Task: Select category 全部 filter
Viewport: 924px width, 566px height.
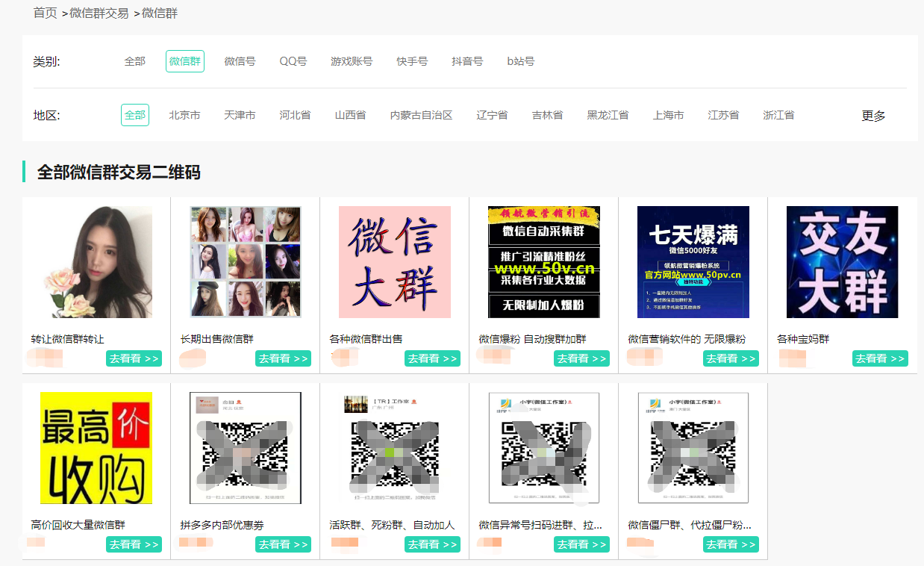Action: [x=135, y=61]
